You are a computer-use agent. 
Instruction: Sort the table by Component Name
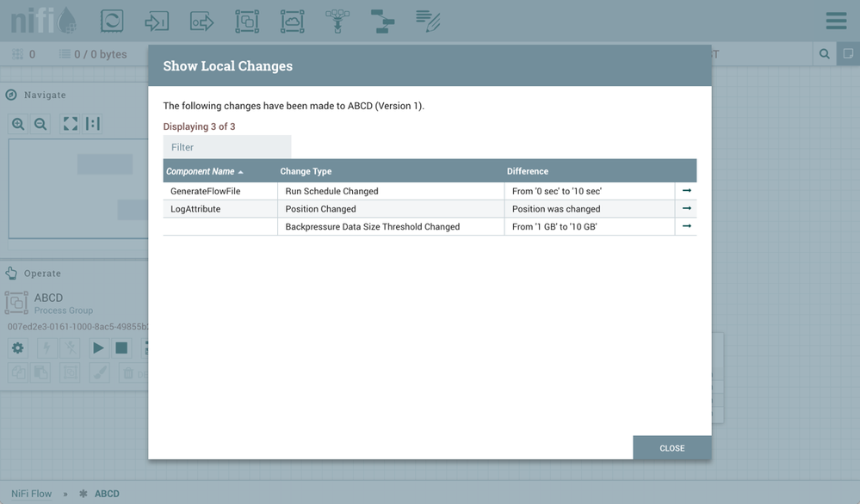click(x=201, y=171)
